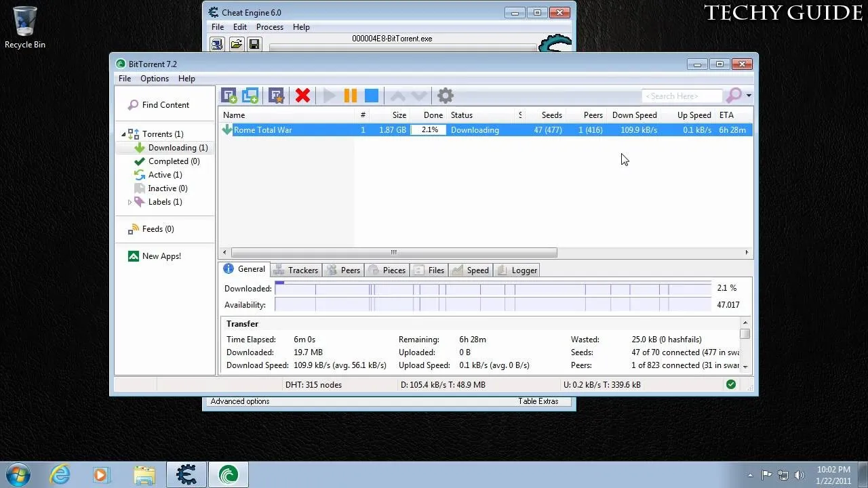Open New Apps! in the sidebar
868x488 pixels.
coord(155,256)
